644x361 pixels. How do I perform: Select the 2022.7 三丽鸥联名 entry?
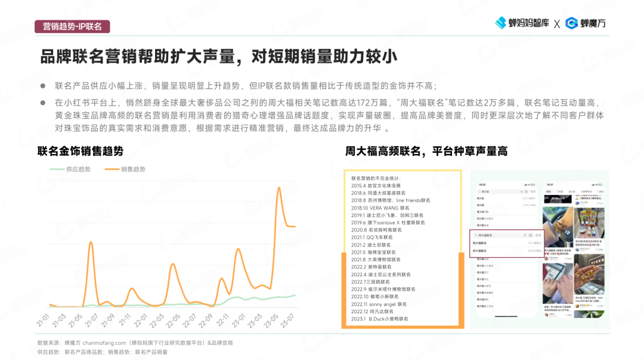(370, 282)
